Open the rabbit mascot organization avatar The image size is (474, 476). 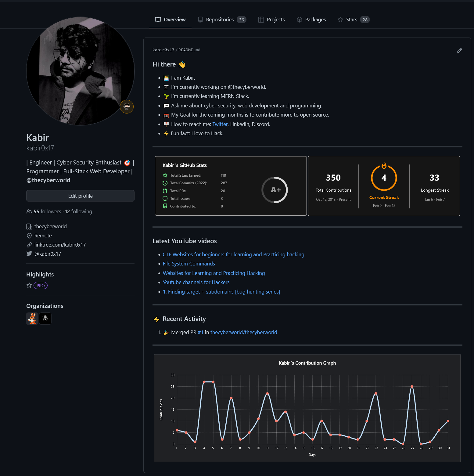pyautogui.click(x=32, y=319)
